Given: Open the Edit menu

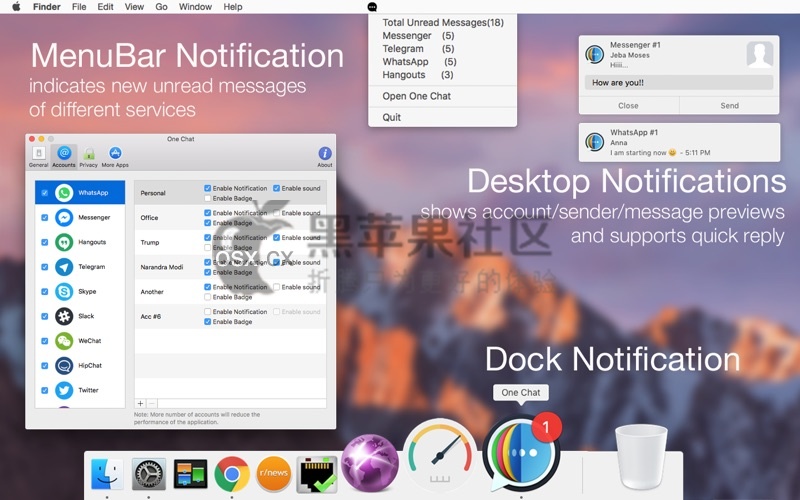Looking at the screenshot, I should pyautogui.click(x=105, y=7).
